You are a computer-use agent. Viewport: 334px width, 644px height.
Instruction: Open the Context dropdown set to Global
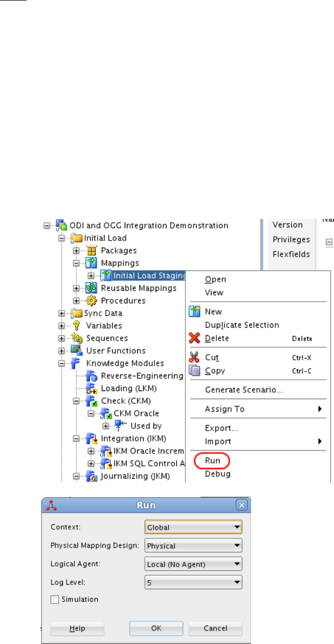coord(194,528)
